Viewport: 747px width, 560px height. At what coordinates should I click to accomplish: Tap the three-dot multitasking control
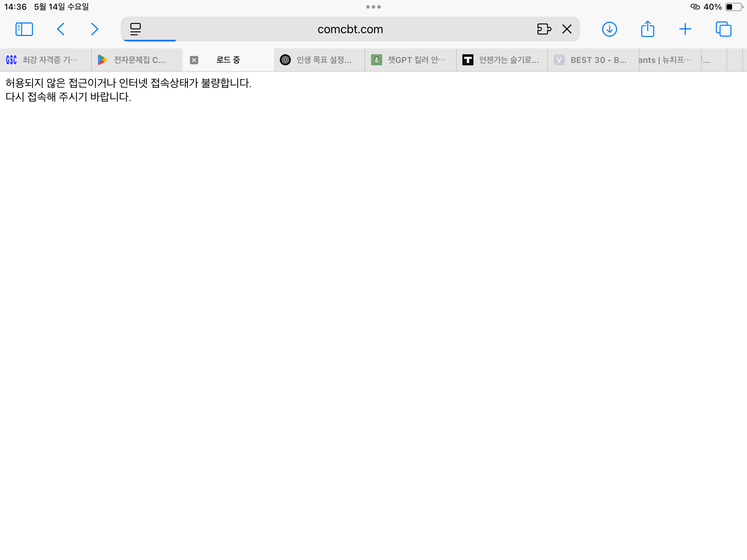tap(373, 7)
